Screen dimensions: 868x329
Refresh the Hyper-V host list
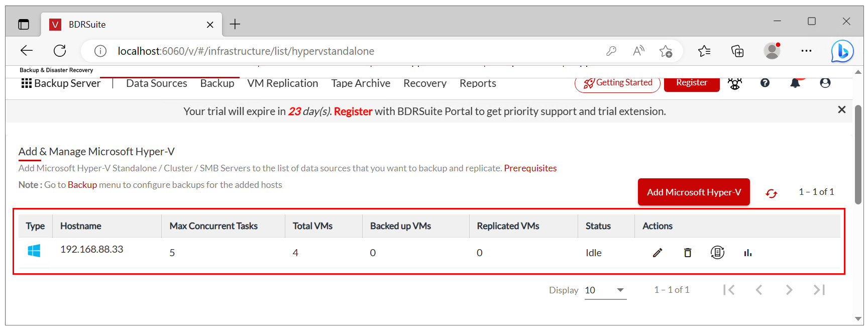coord(772,193)
